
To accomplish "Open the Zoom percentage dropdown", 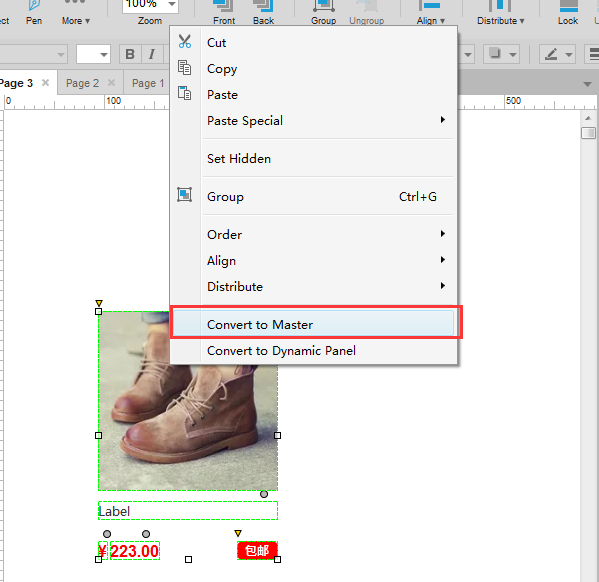I will coord(172,5).
